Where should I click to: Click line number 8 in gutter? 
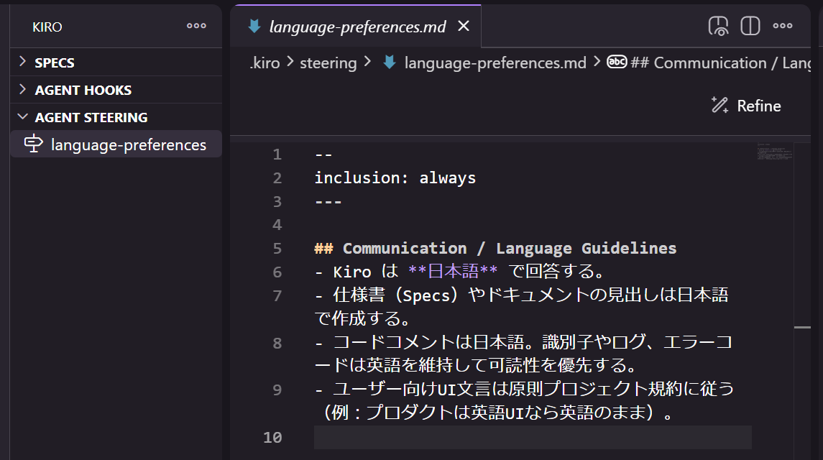click(277, 343)
